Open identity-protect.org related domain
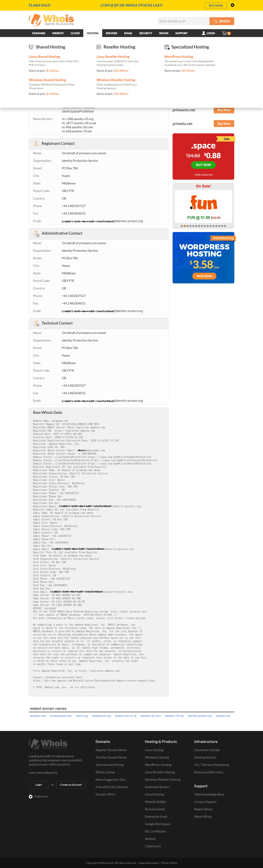 tap(200, 716)
